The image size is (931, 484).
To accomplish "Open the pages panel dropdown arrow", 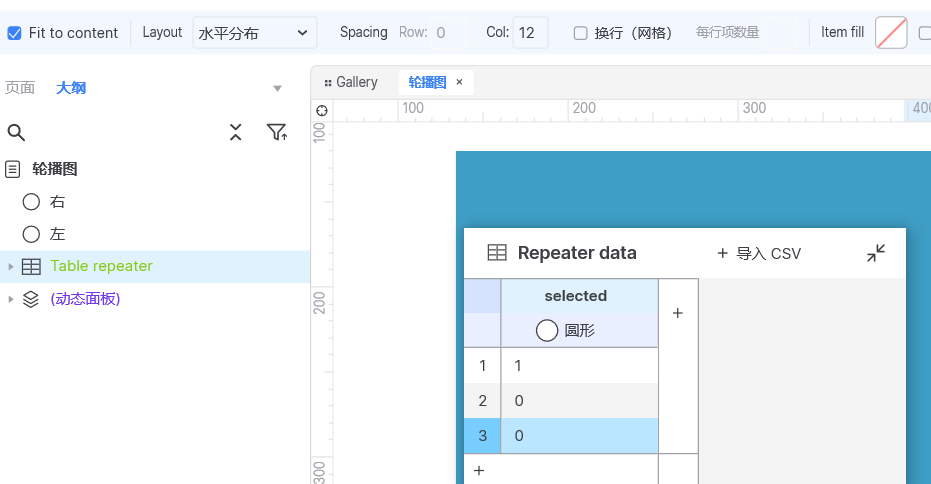I will tap(277, 88).
